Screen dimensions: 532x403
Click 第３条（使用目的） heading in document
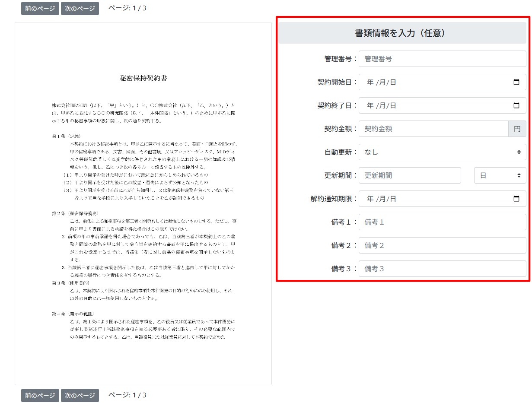tap(71, 282)
